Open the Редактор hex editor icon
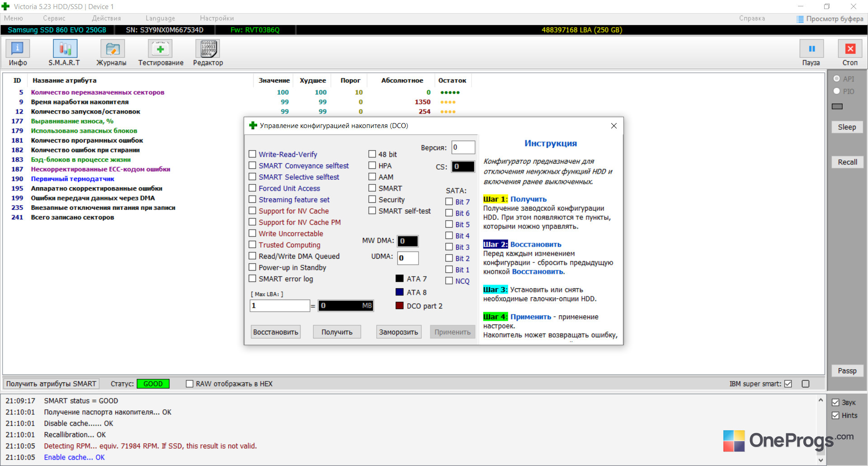This screenshot has height=466, width=868. 208,49
